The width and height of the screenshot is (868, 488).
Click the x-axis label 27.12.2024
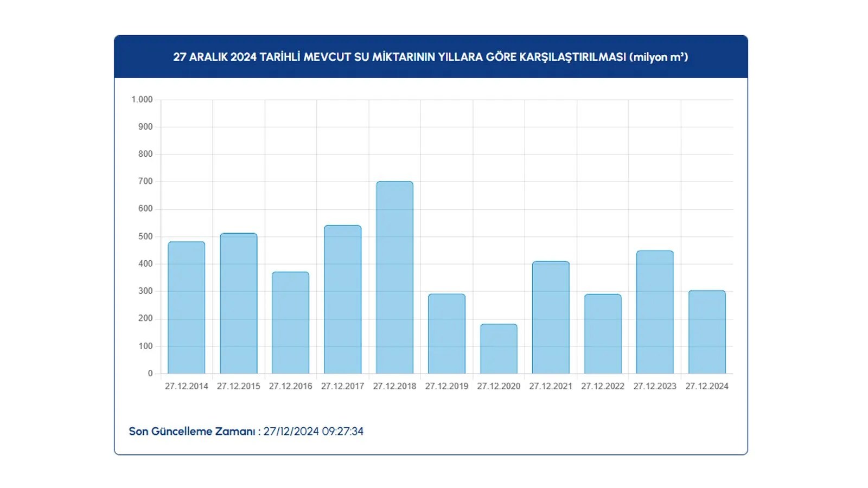pyautogui.click(x=707, y=386)
